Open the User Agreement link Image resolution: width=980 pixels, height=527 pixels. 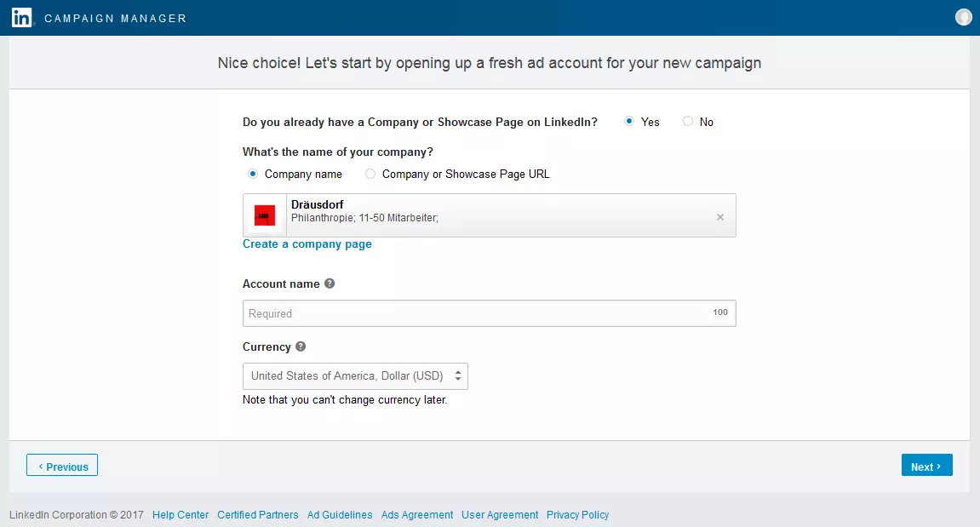pyautogui.click(x=500, y=514)
